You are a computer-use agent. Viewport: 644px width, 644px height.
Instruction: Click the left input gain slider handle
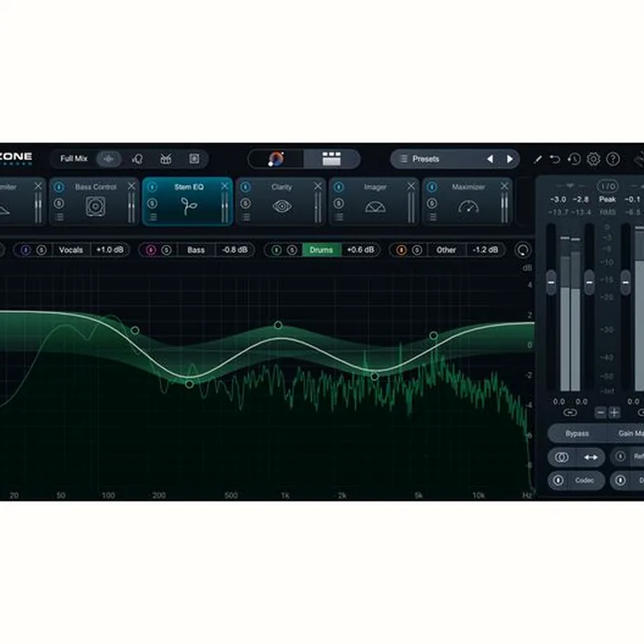click(x=551, y=282)
